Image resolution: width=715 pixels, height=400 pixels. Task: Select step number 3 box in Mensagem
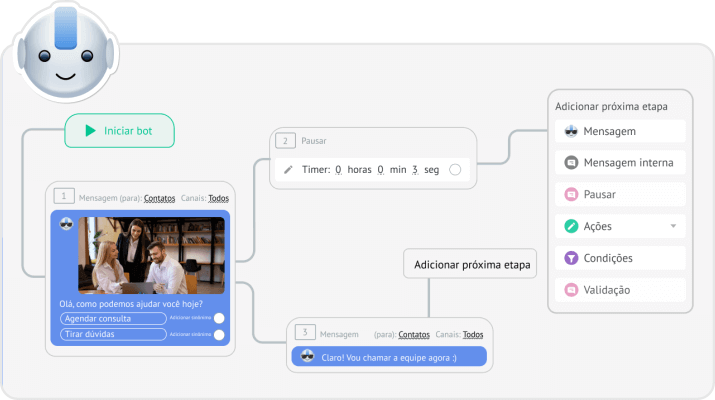coord(305,332)
